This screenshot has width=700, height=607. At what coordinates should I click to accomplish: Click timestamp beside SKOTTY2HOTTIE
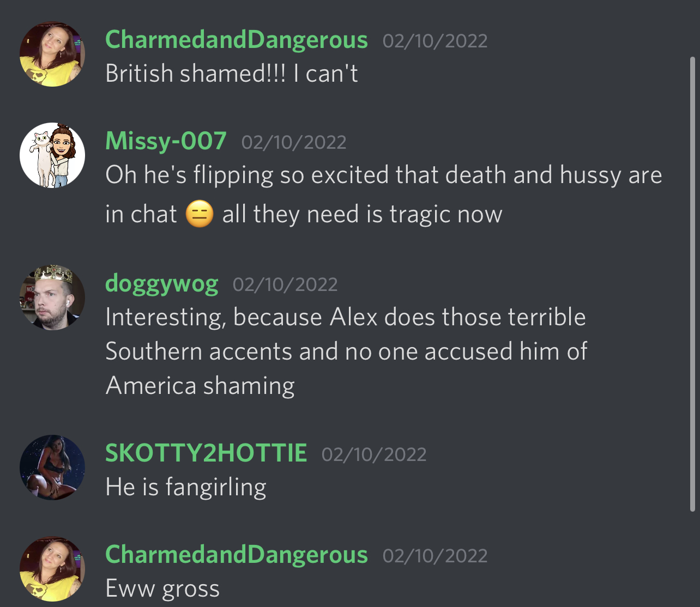374,454
